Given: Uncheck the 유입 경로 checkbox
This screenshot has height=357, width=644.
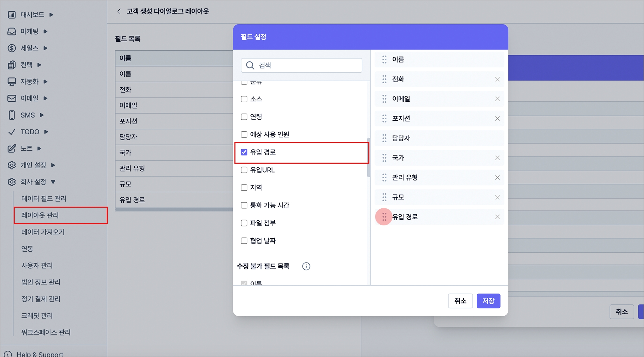Looking at the screenshot, I should click(x=244, y=152).
